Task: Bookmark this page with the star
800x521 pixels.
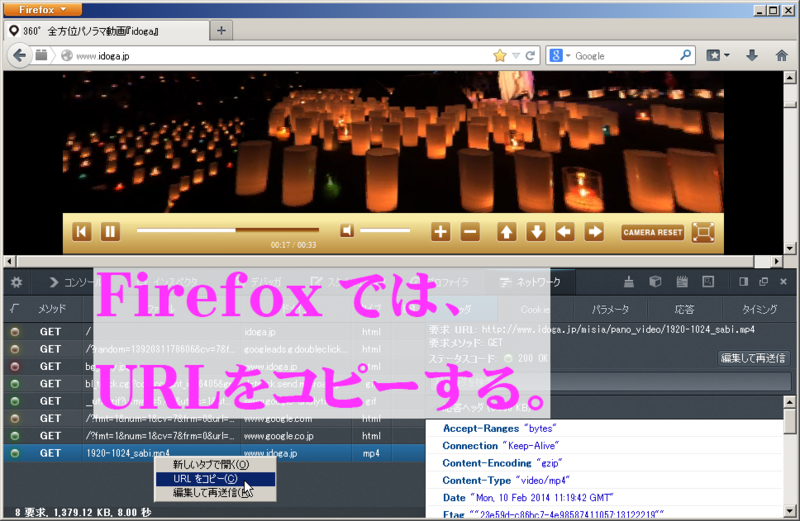Action: pyautogui.click(x=499, y=56)
